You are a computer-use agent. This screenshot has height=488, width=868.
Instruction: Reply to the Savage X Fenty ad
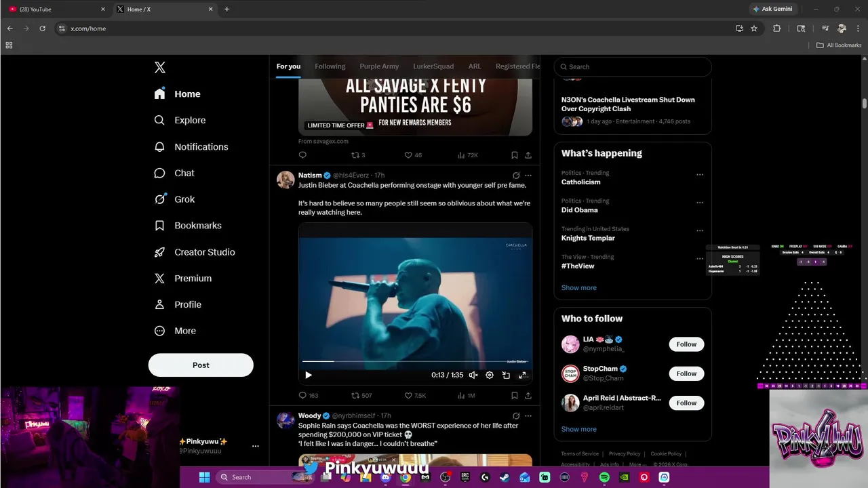302,155
